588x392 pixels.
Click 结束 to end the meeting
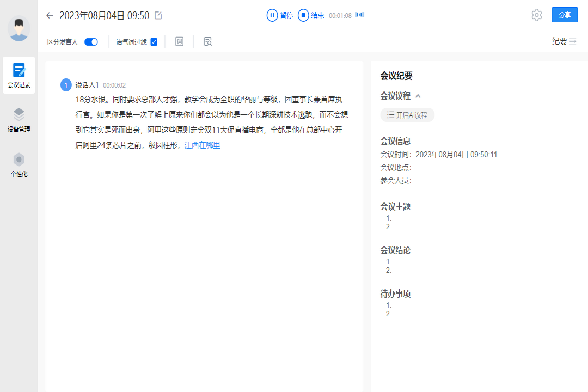point(312,15)
